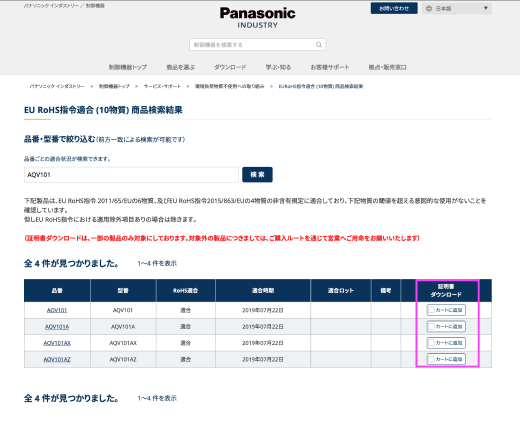Click the 型番 cell reading AQV101AX
Screen dimensions: 520x427
123,343
